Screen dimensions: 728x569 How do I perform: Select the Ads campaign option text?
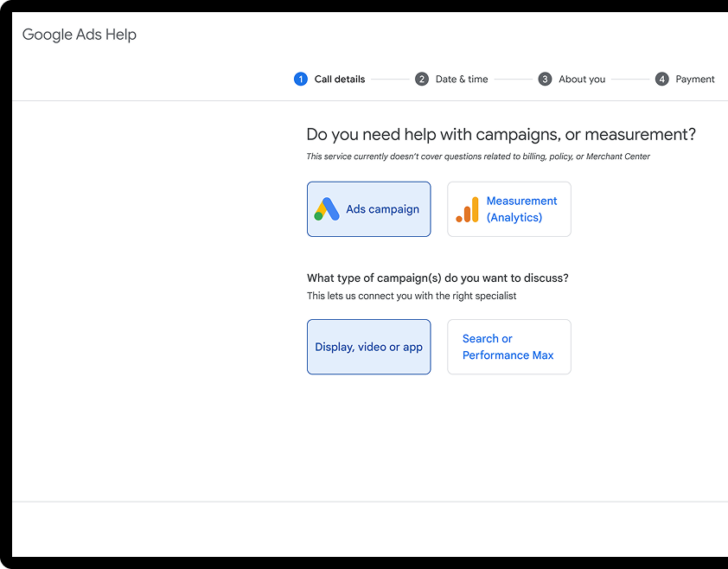pos(382,209)
